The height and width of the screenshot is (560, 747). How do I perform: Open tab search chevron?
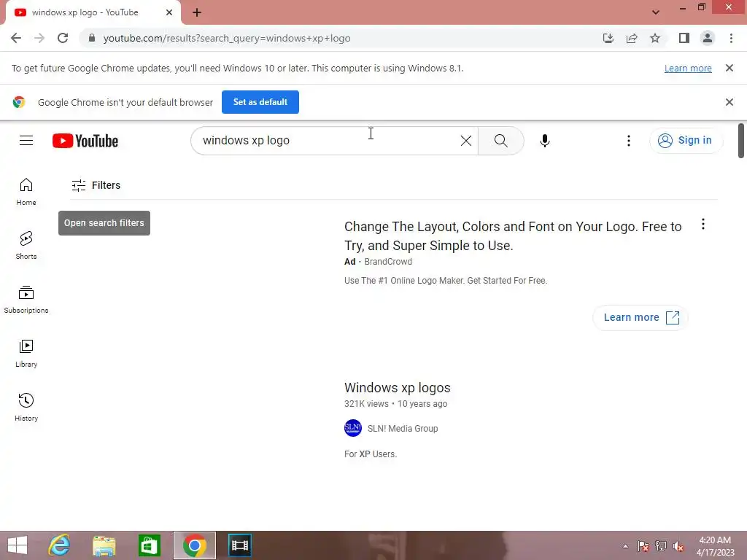656,12
